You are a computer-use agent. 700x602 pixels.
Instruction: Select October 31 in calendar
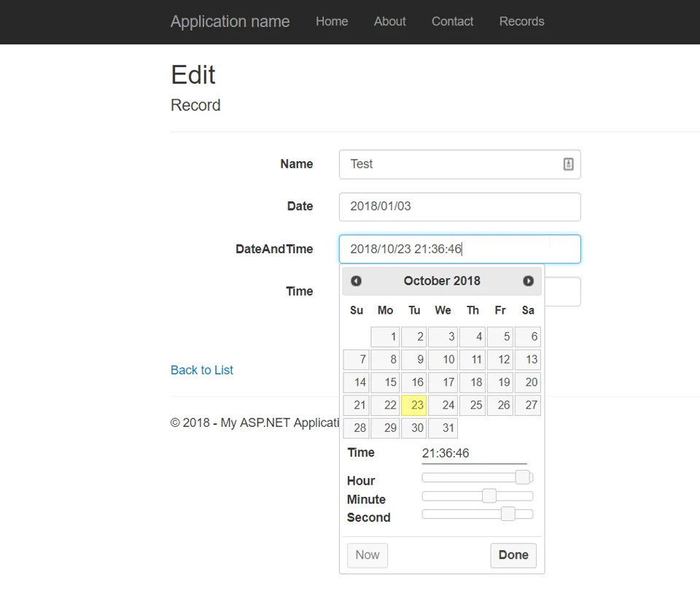click(x=443, y=428)
